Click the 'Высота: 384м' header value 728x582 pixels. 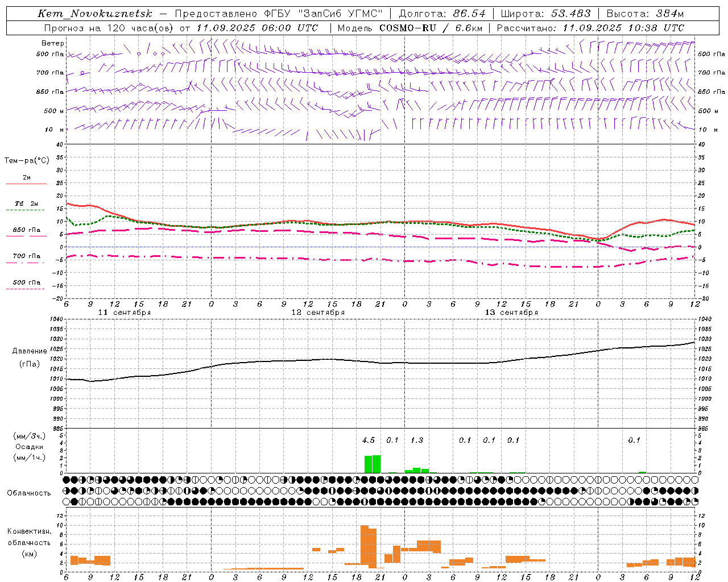(x=645, y=14)
